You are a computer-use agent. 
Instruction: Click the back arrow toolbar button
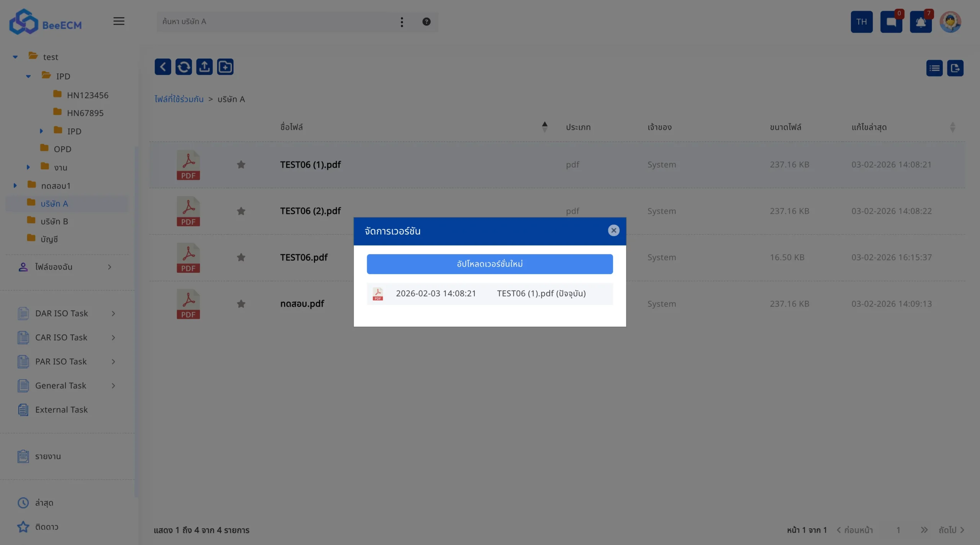tap(163, 67)
